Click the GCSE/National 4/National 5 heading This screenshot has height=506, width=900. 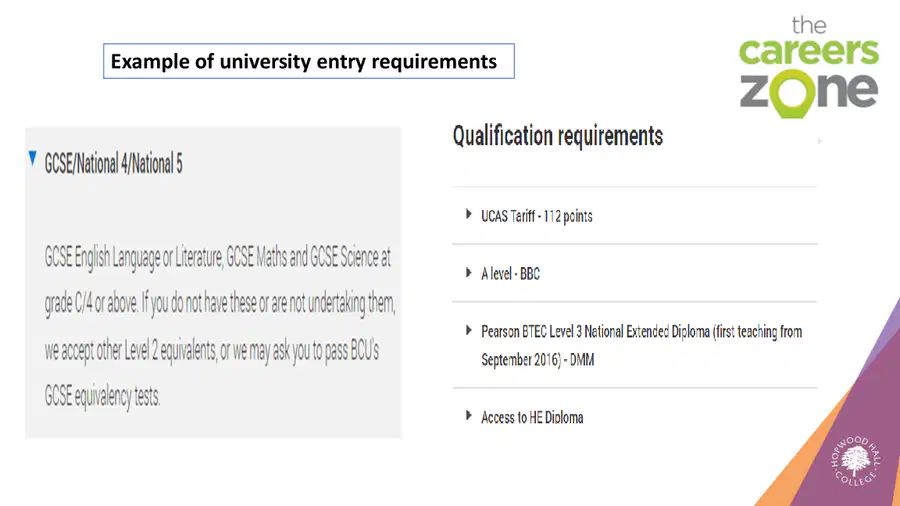click(113, 164)
